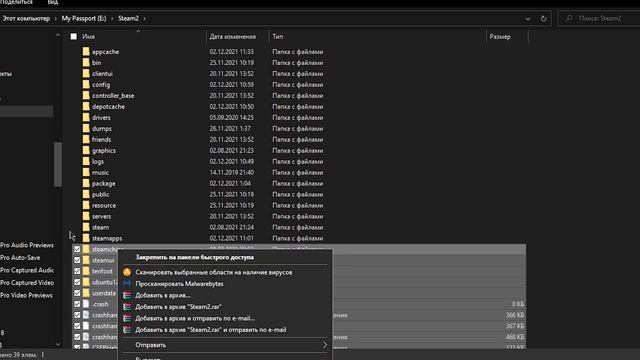Uncheck the steamui row checkbox

(77, 260)
